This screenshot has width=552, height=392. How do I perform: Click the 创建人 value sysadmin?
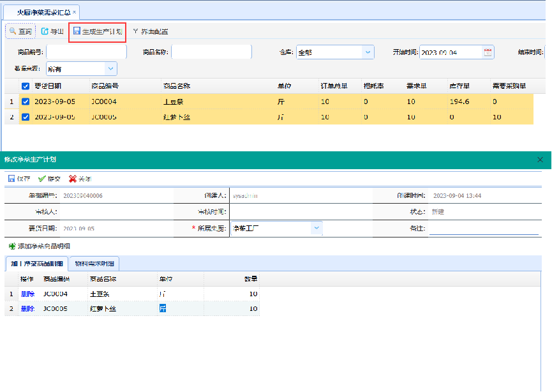[x=245, y=195]
